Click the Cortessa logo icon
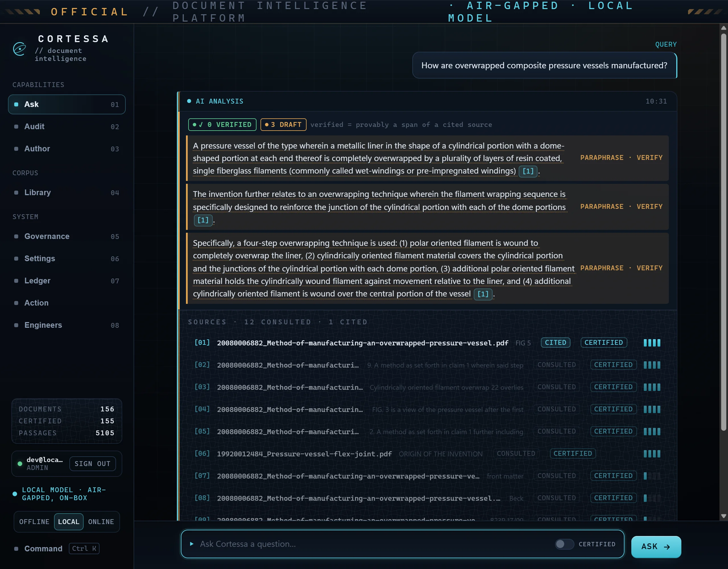Viewport: 728px width, 569px height. tap(19, 49)
